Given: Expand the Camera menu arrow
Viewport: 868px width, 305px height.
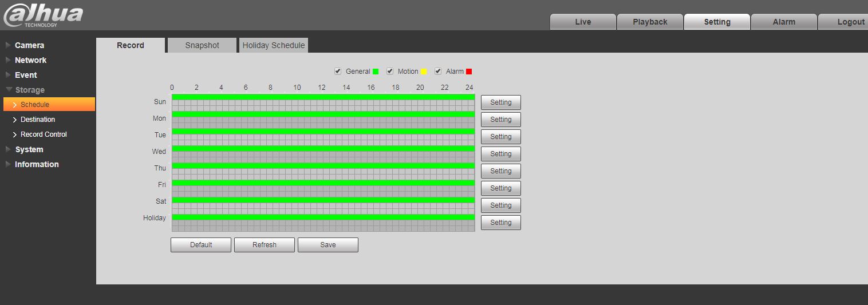Looking at the screenshot, I should (8, 45).
